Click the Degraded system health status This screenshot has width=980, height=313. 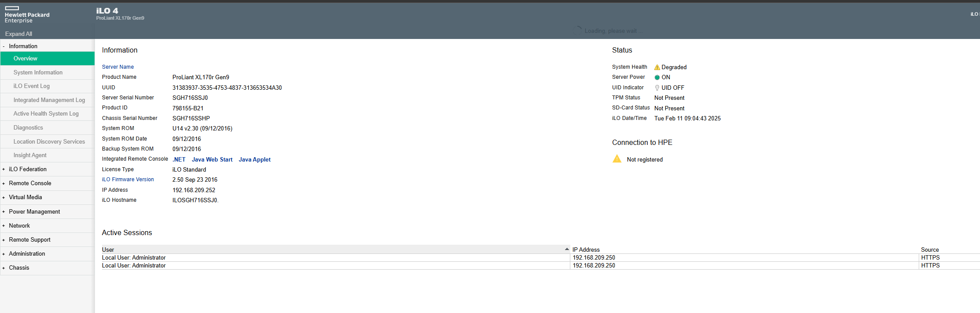pyautogui.click(x=674, y=67)
